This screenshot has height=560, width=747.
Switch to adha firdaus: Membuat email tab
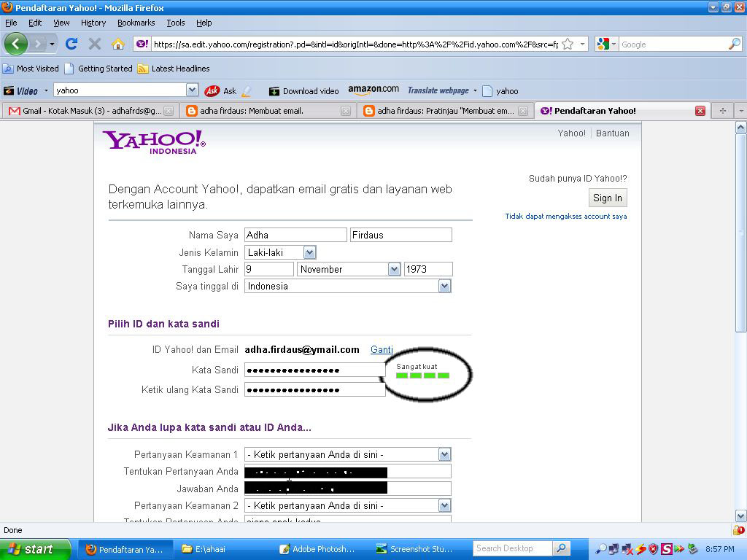[268, 111]
